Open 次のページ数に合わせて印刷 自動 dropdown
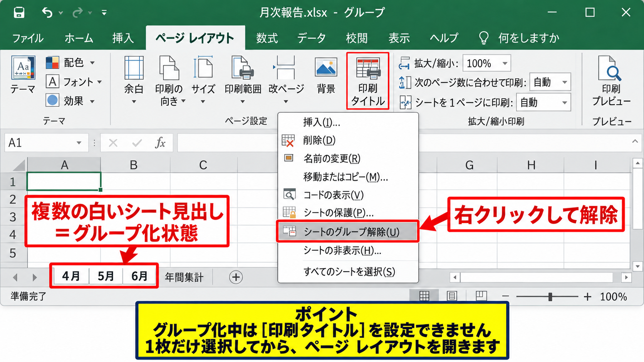644x362 pixels. pos(564,82)
